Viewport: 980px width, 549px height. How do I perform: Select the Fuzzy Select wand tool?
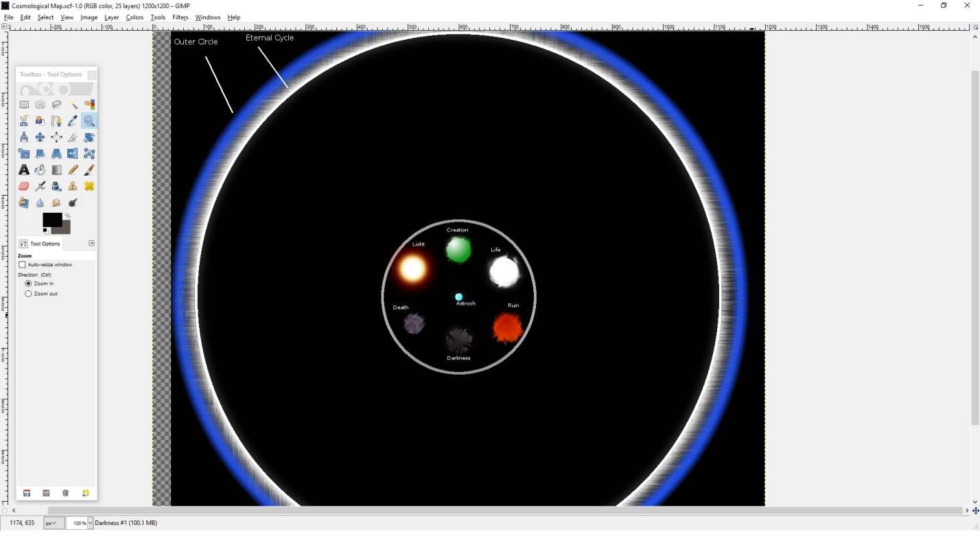pos(73,105)
